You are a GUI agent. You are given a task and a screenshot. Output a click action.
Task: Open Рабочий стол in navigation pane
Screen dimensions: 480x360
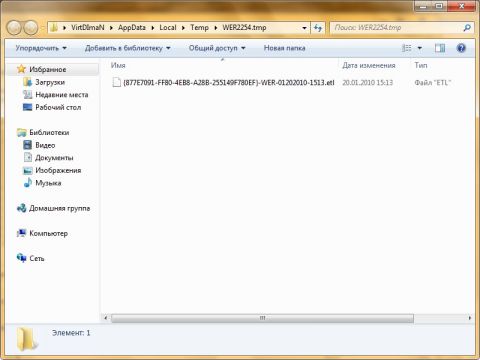[x=58, y=107]
